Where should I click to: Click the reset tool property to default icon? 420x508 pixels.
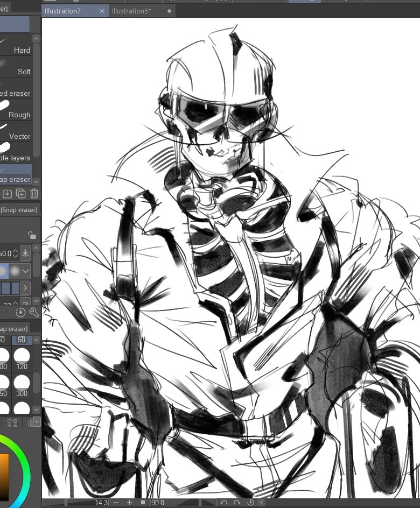pos(20,312)
